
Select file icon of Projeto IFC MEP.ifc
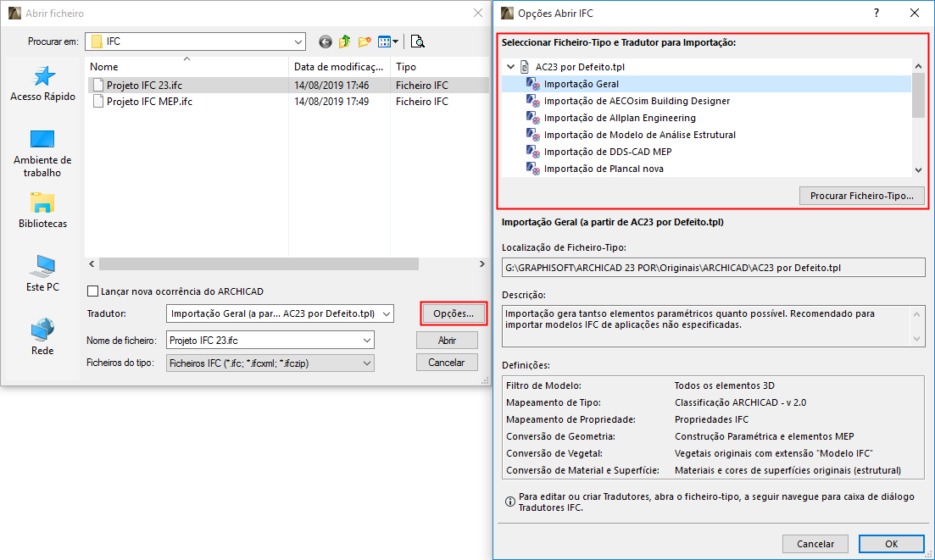click(98, 102)
